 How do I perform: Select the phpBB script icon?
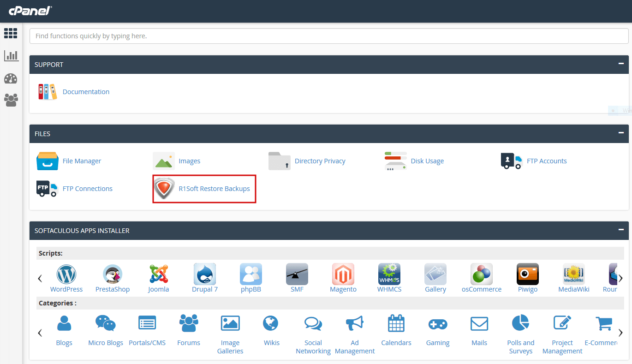[x=250, y=273]
